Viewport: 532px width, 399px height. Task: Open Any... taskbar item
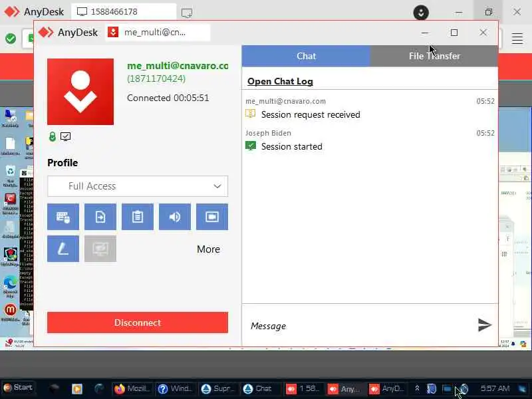345,388
